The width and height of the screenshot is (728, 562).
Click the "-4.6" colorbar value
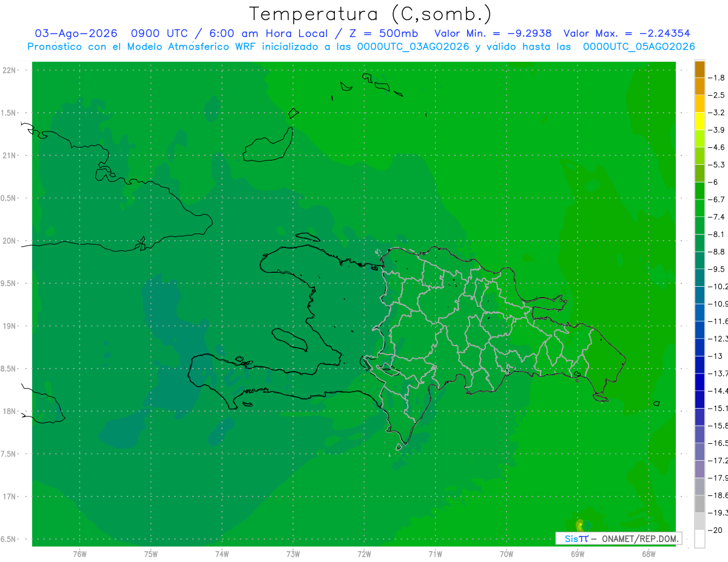(716, 147)
